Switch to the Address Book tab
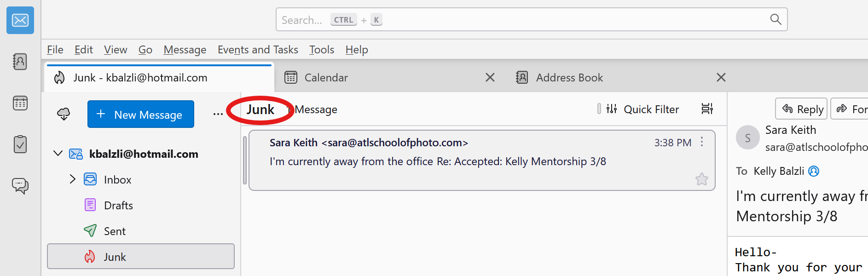The width and height of the screenshot is (868, 276). tap(569, 78)
